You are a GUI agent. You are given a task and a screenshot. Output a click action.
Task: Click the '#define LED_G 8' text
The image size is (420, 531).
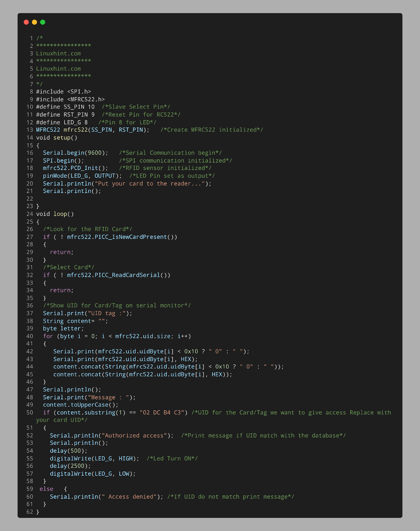coord(62,122)
